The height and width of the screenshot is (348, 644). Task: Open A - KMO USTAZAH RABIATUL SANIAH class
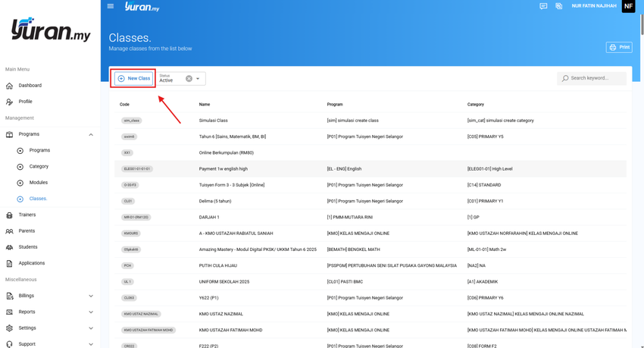pos(236,234)
